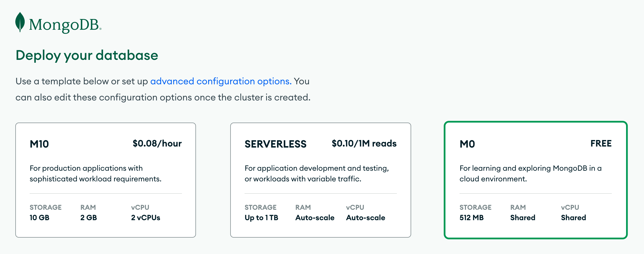Click the 'Deploy your database' heading
Viewport: 644px width, 254px height.
tap(87, 55)
